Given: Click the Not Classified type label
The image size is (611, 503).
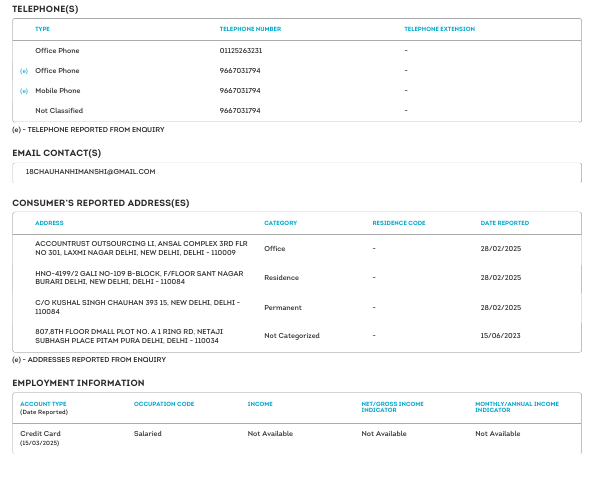Looking at the screenshot, I should (x=59, y=111).
